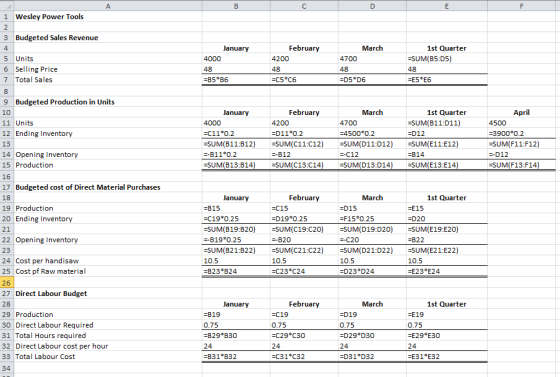Select the =C11*0.2 formula cell
This screenshot has height=377, width=560.
tap(236, 134)
